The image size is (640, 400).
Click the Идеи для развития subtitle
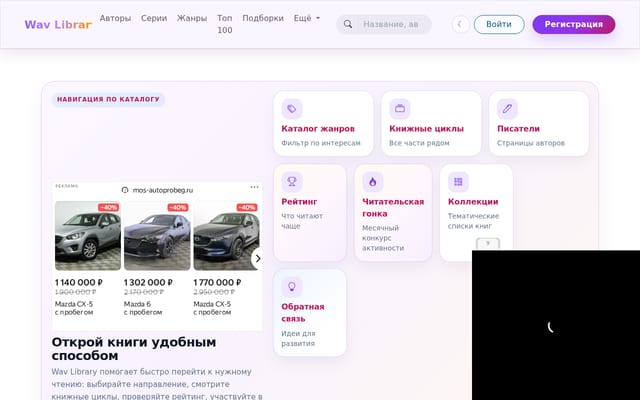(x=298, y=338)
